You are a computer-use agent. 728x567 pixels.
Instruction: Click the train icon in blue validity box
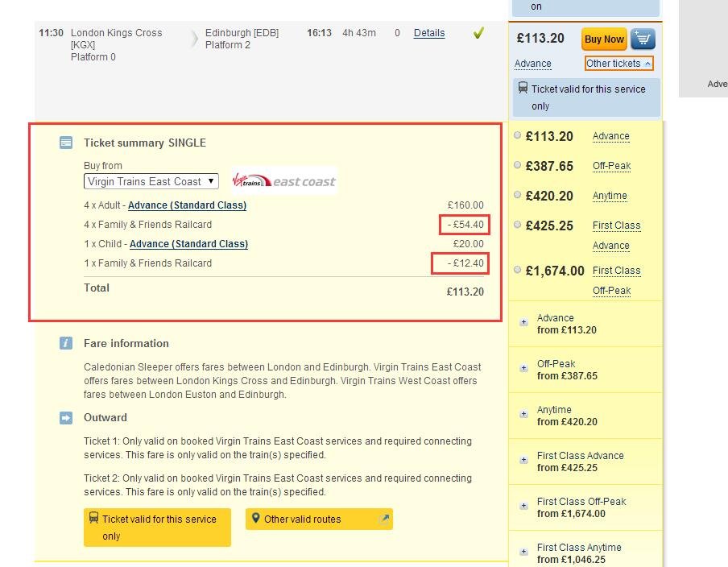(x=523, y=89)
